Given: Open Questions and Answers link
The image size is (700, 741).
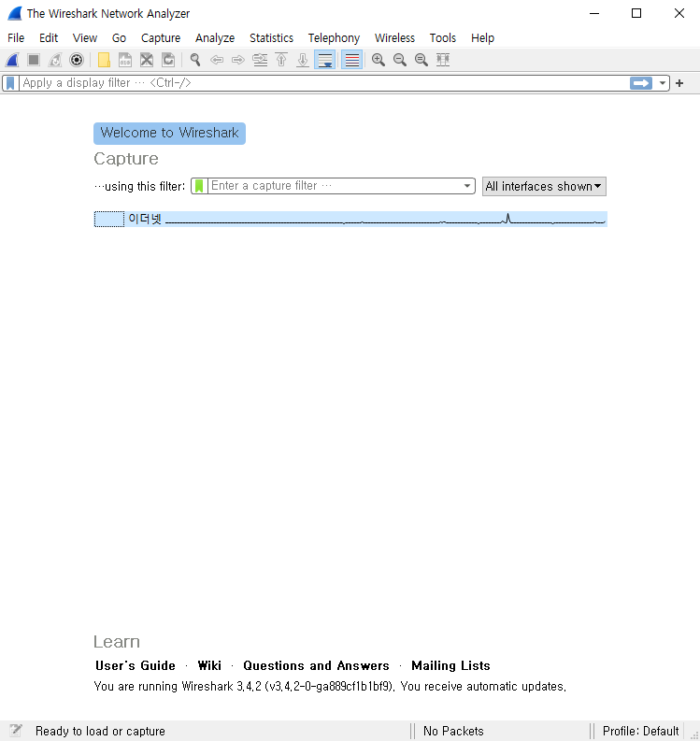Looking at the screenshot, I should pos(316,665).
